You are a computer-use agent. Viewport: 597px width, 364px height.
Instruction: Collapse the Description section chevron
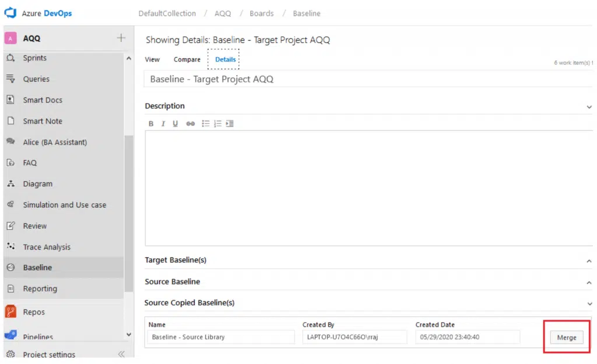click(589, 107)
